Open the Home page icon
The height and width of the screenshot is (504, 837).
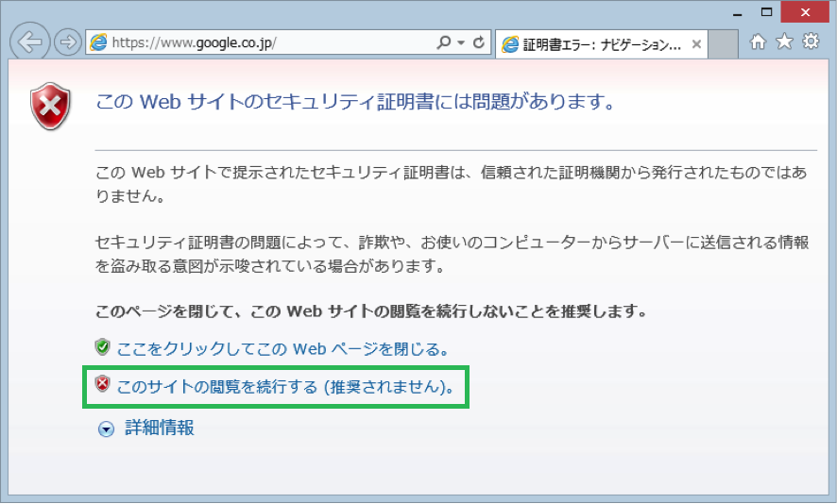click(758, 42)
